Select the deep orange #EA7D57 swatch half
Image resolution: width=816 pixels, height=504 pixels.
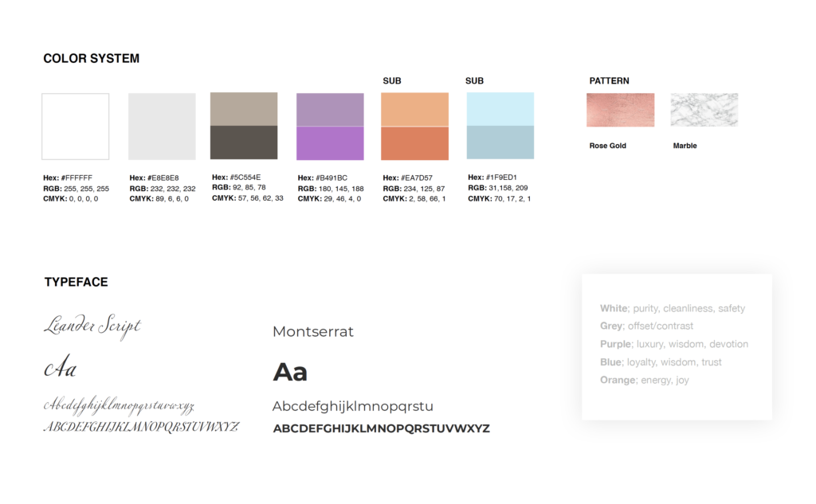[414, 143]
